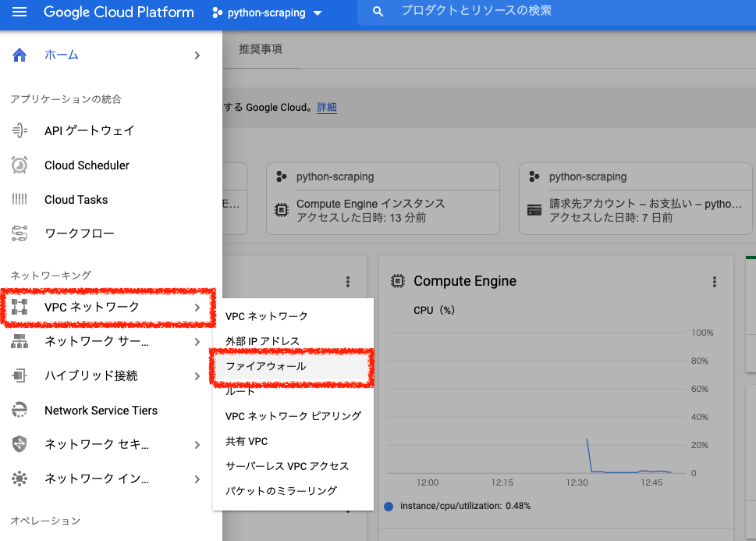Click the 詳細 link
Screen dimensions: 756x541
pos(326,107)
